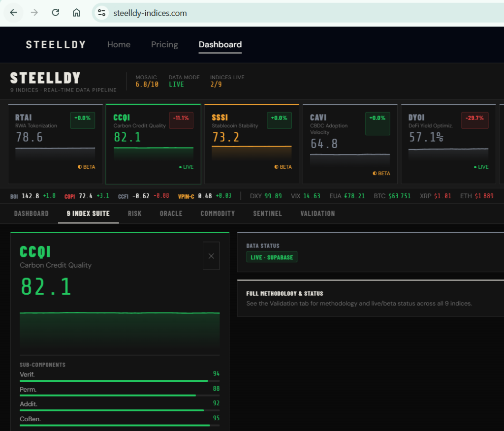Click the CoBen. sub-component progress bar
Screen dimensions: 504x431
pos(120,425)
